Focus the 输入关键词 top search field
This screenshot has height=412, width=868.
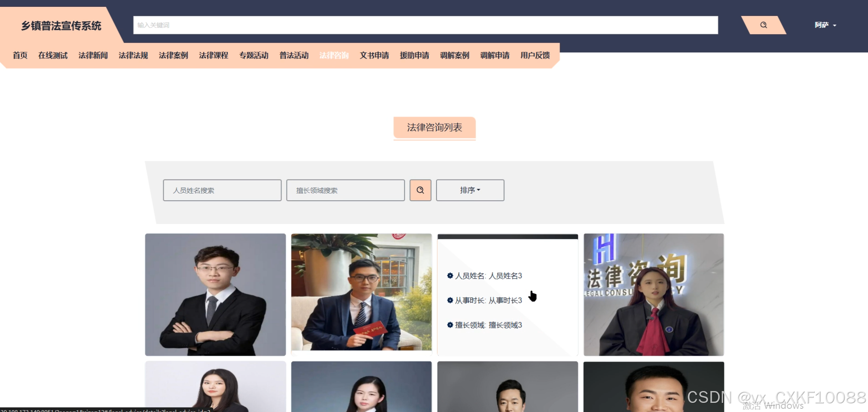426,25
